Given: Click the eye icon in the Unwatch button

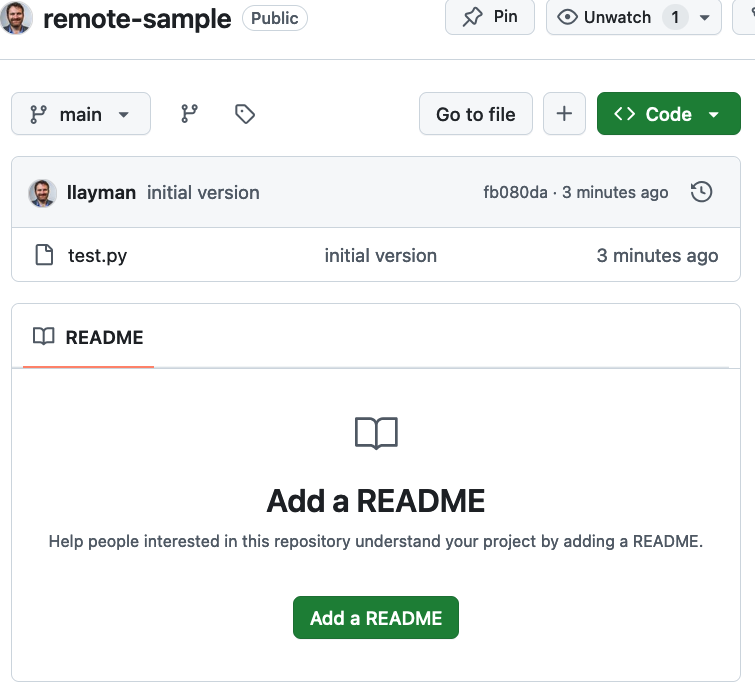Looking at the screenshot, I should (x=567, y=17).
